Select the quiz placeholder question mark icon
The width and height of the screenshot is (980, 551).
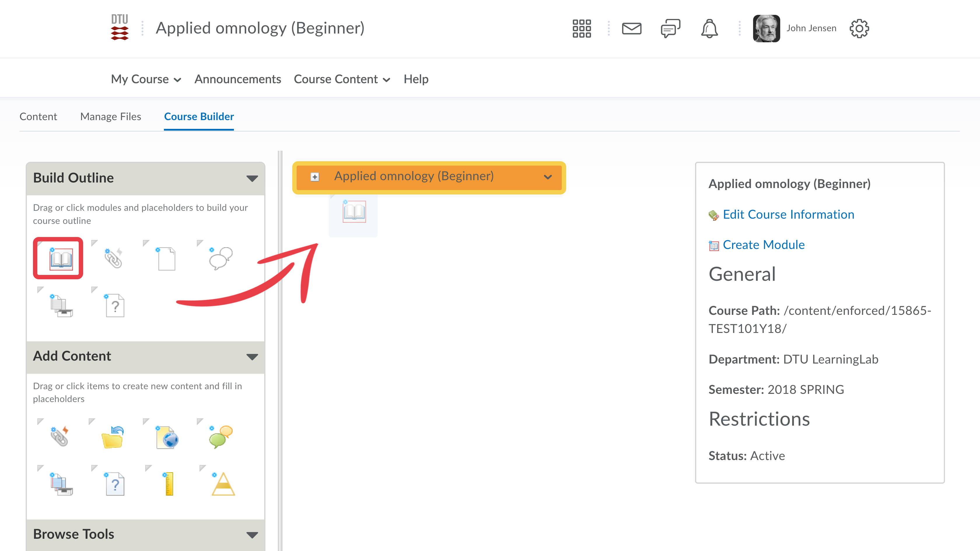(x=115, y=305)
